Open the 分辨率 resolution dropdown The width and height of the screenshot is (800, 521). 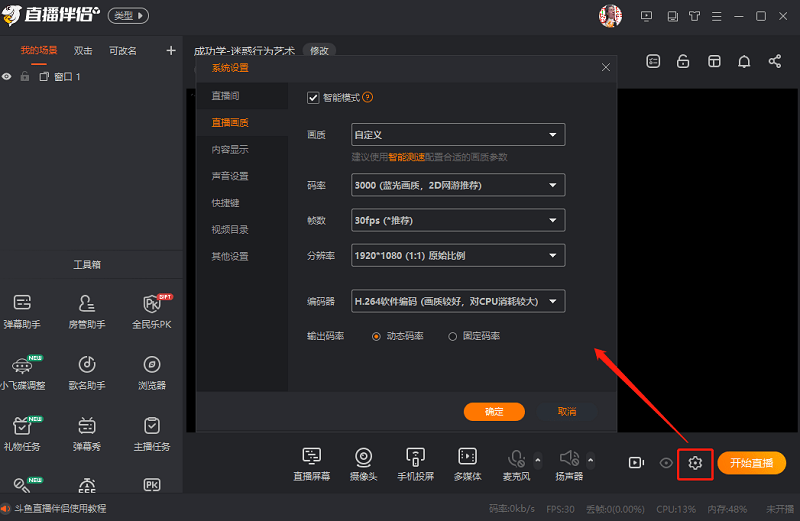tap(458, 255)
